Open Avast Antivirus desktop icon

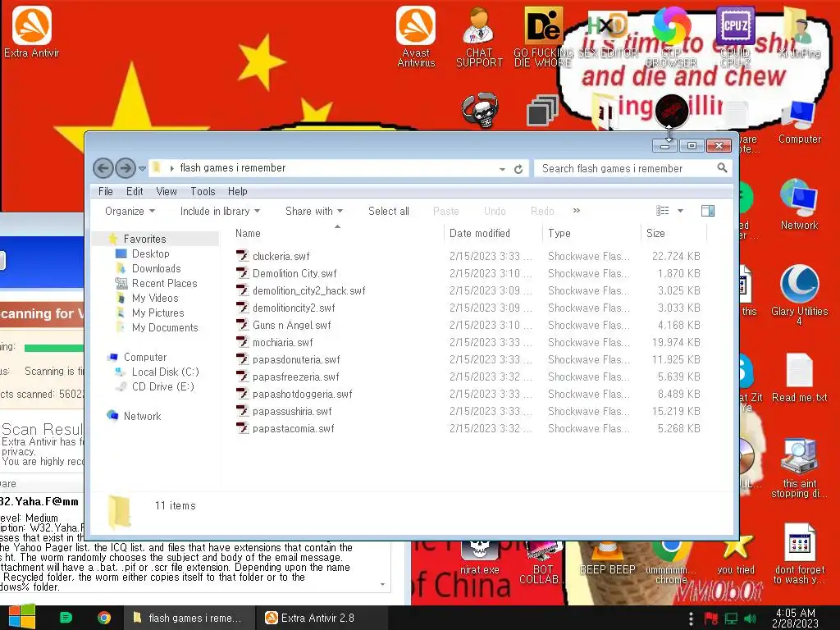pos(416,36)
